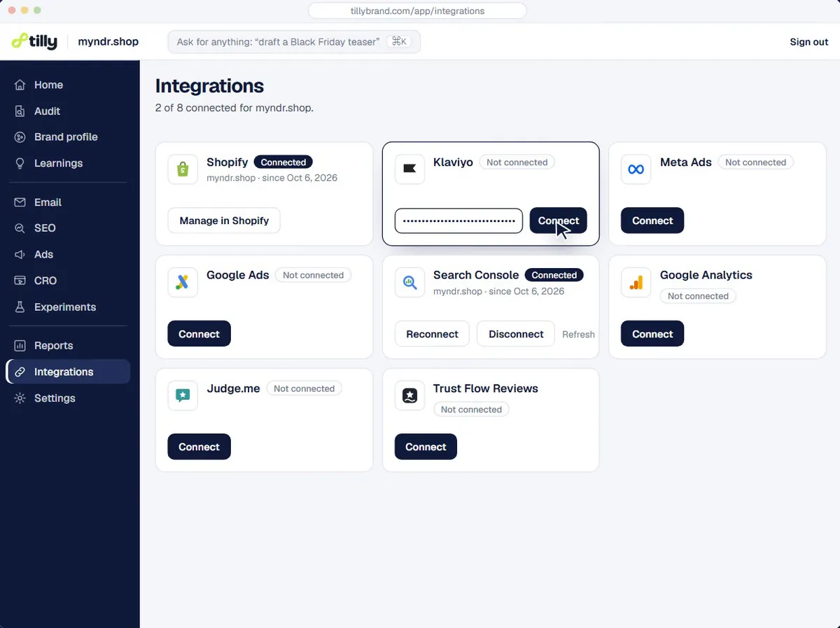Click the Integrations link icon
The image size is (840, 628).
tap(20, 372)
